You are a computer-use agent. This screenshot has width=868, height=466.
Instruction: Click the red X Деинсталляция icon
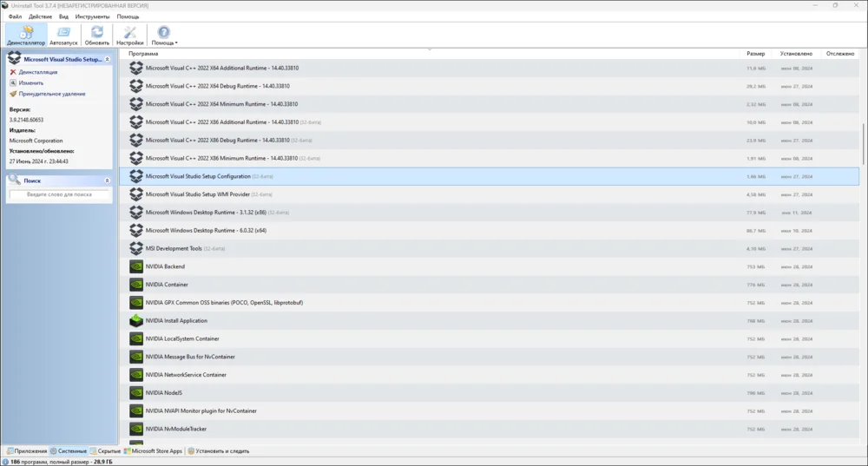click(13, 72)
